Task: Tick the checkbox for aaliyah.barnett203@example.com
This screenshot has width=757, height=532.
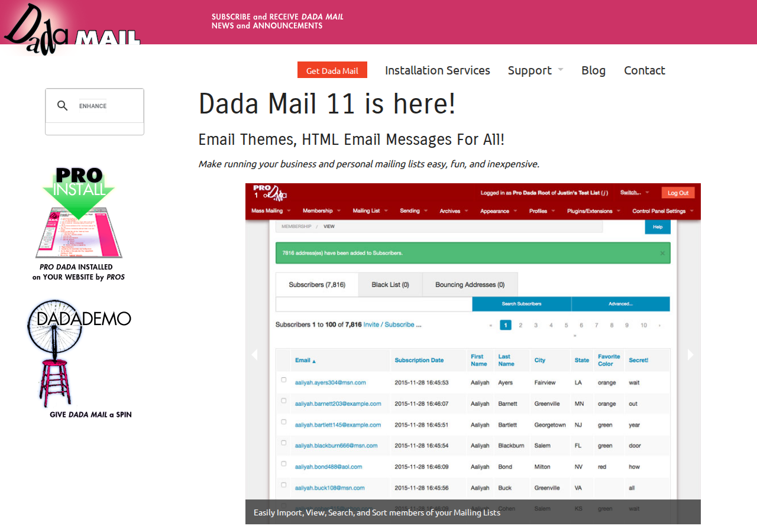Action: [284, 401]
